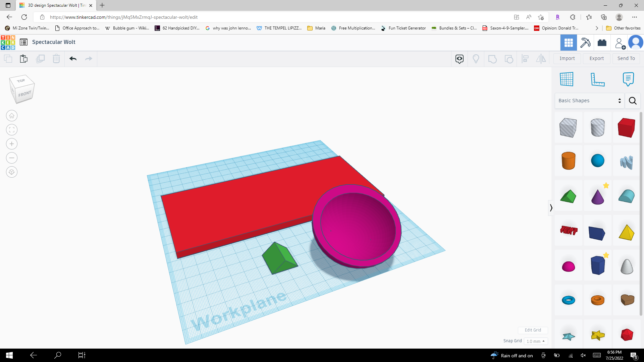
Task: Select the Mirror tool icon
Action: [x=541, y=58]
